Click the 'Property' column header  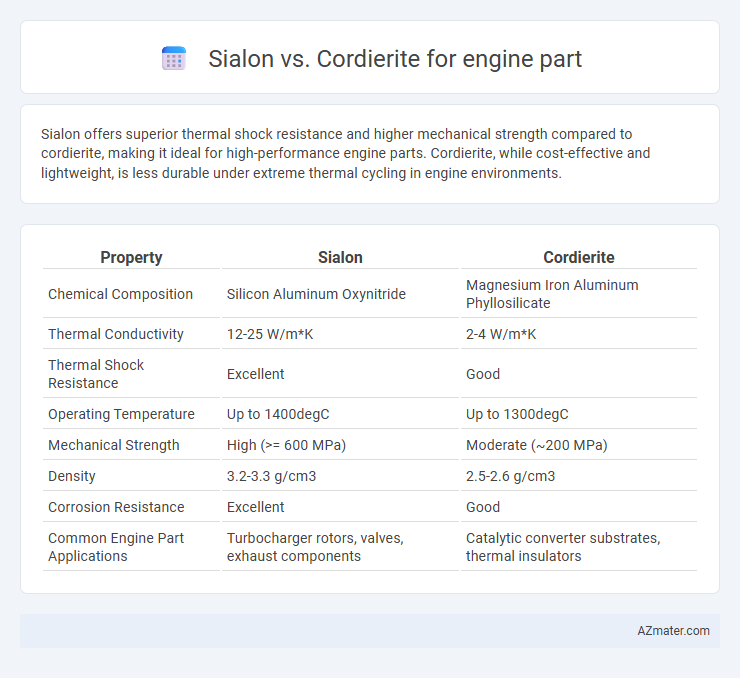point(131,257)
